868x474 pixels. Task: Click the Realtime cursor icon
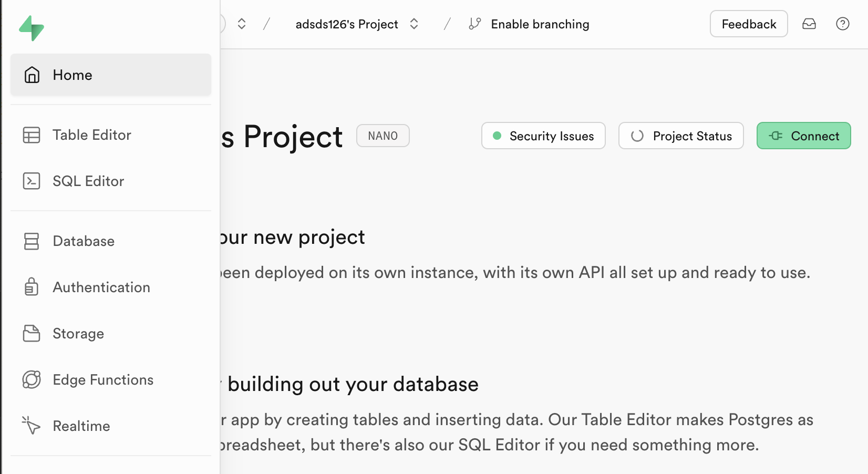(x=31, y=425)
